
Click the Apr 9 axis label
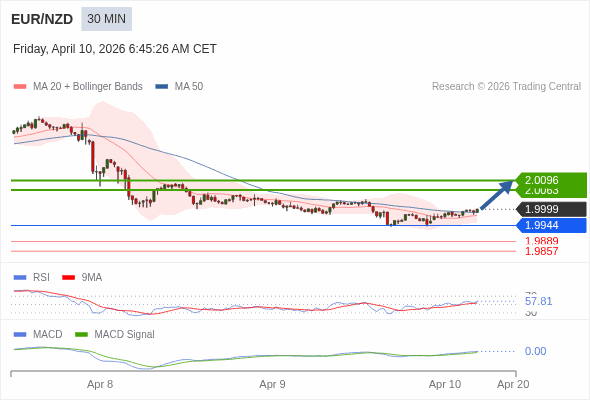click(x=272, y=385)
